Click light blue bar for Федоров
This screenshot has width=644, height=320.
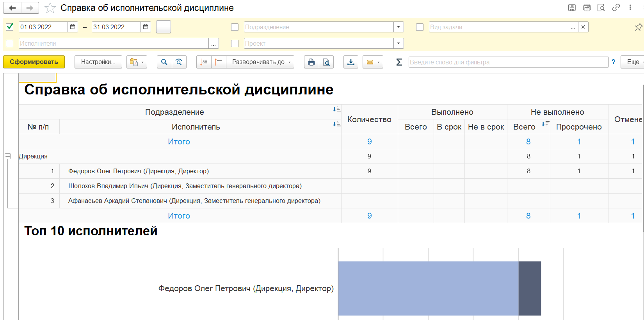pos(428,288)
